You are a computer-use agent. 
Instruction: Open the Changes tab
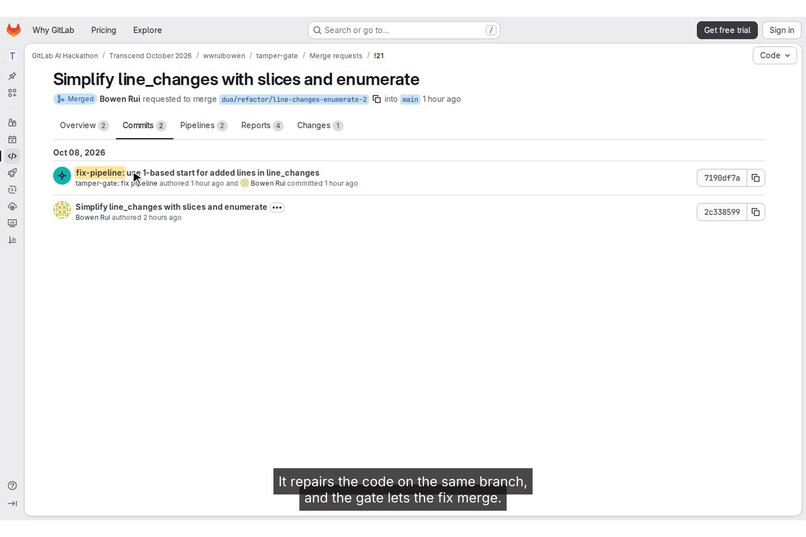(320, 125)
